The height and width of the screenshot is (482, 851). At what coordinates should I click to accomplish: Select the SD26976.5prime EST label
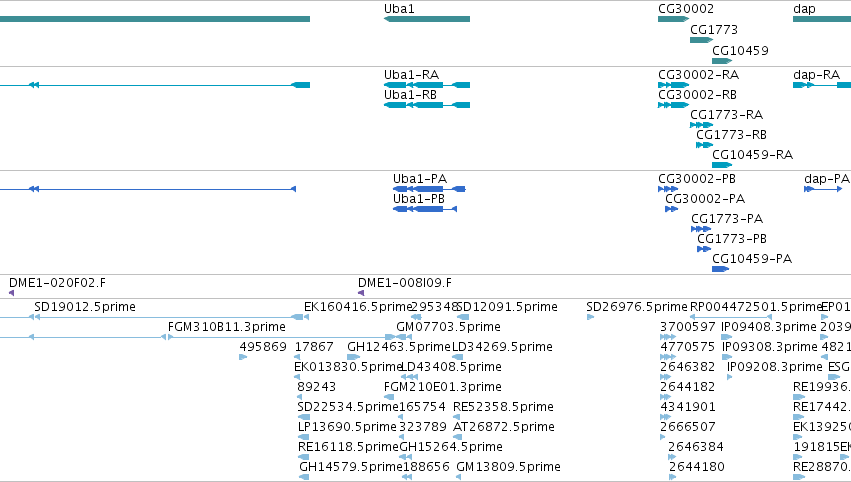[x=637, y=307]
